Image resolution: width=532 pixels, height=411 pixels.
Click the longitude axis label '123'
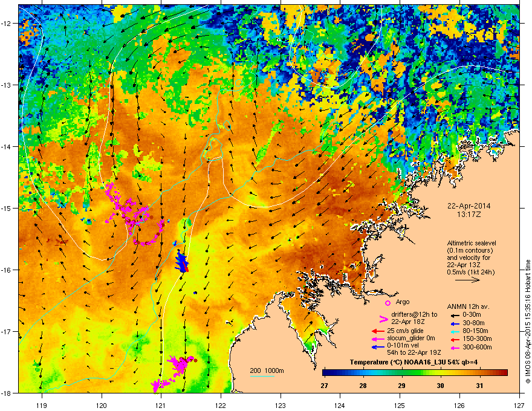point(281,405)
